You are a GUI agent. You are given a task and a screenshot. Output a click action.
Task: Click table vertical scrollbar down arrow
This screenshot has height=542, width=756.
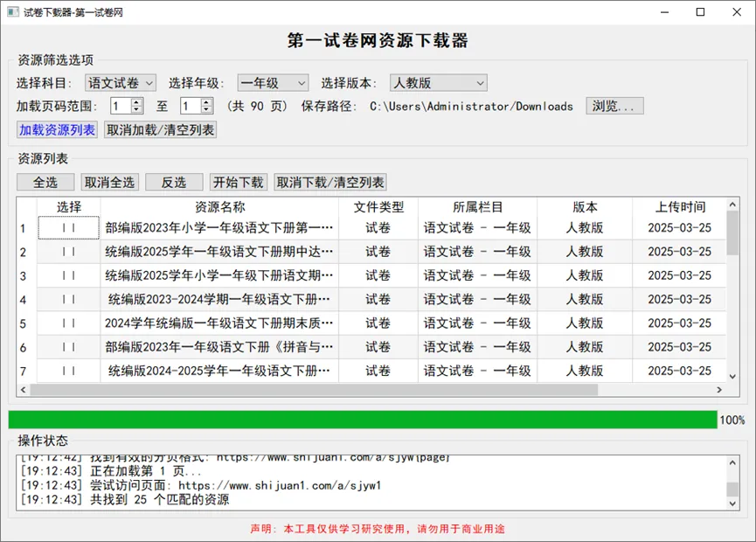(732, 377)
